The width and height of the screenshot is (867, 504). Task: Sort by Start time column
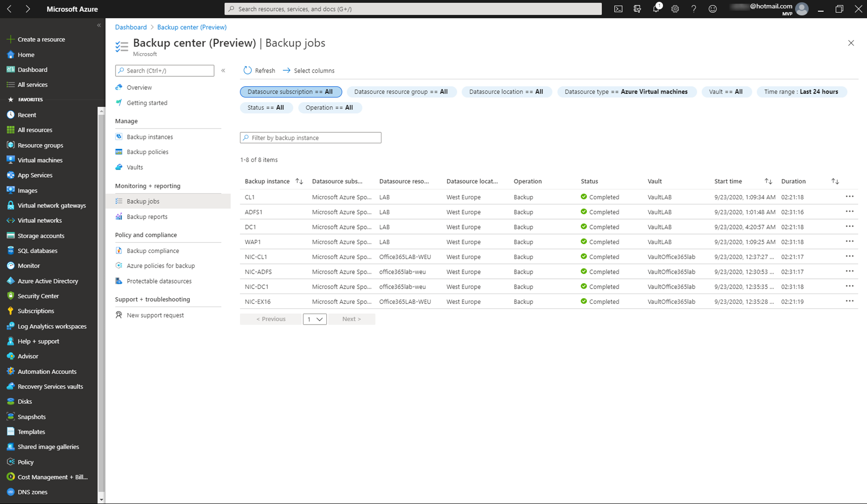point(768,181)
